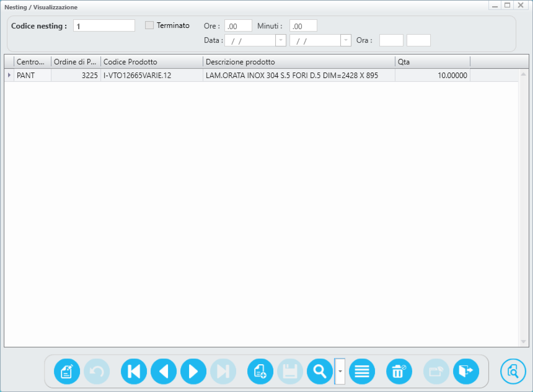Click the greyed-out undo arrow icon
Image resolution: width=533 pixels, height=392 pixels.
(x=97, y=372)
